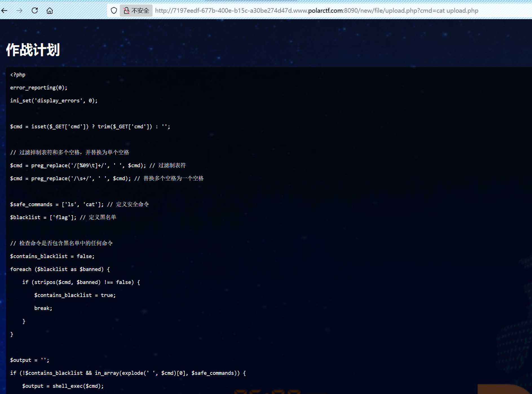Click the $contains_blacklist = true; line
Screen dimensions: 532x394
click(x=75, y=295)
